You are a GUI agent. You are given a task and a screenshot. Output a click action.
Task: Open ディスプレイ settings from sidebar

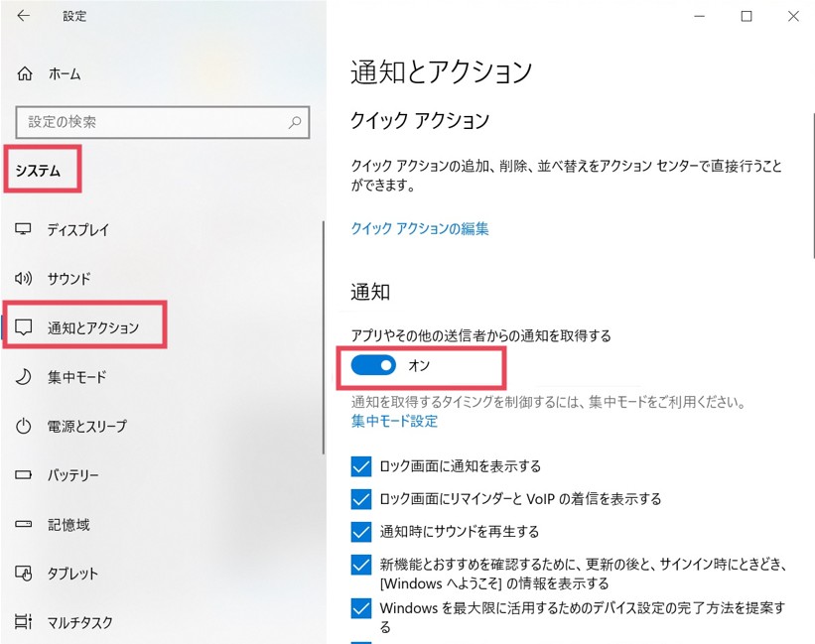coord(24,229)
